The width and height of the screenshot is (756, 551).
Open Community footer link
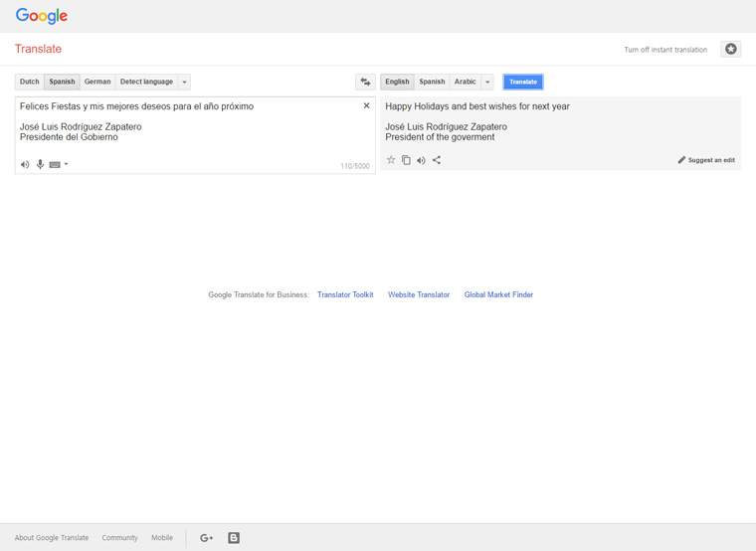click(x=119, y=537)
